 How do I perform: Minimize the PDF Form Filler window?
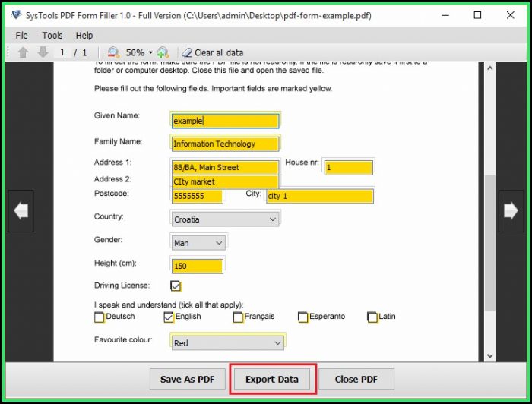point(445,15)
